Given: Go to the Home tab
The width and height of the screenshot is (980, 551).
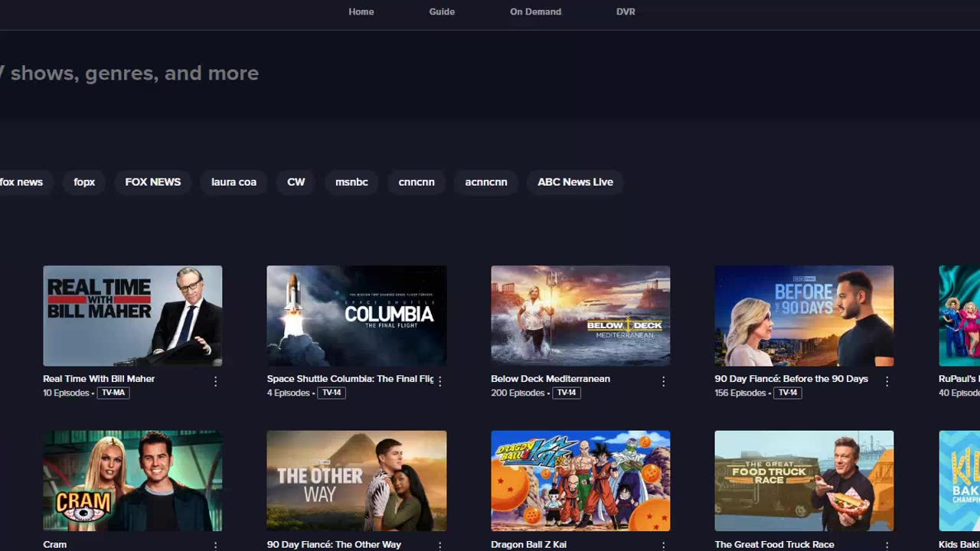Looking at the screenshot, I should point(361,11).
